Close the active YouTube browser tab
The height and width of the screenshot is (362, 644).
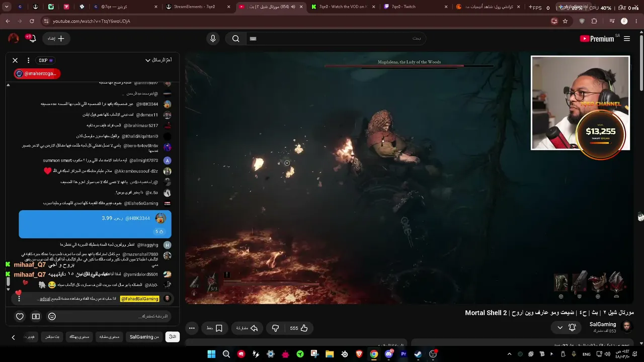(300, 7)
